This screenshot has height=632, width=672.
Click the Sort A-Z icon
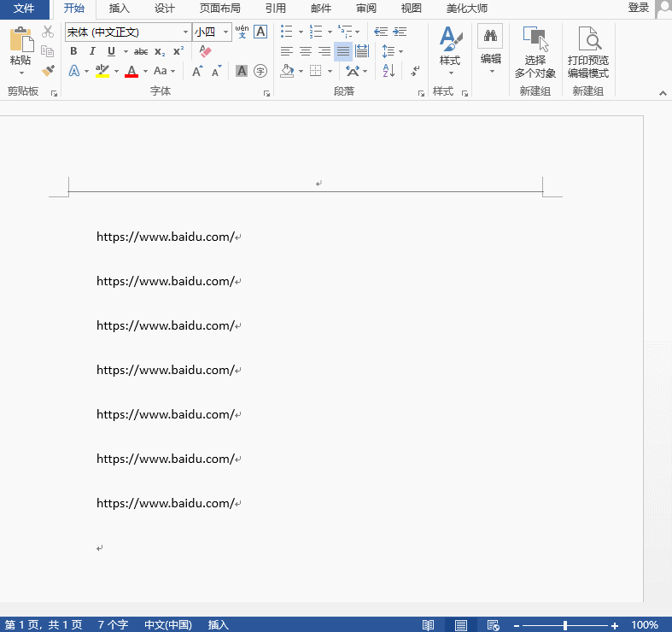pyautogui.click(x=389, y=71)
